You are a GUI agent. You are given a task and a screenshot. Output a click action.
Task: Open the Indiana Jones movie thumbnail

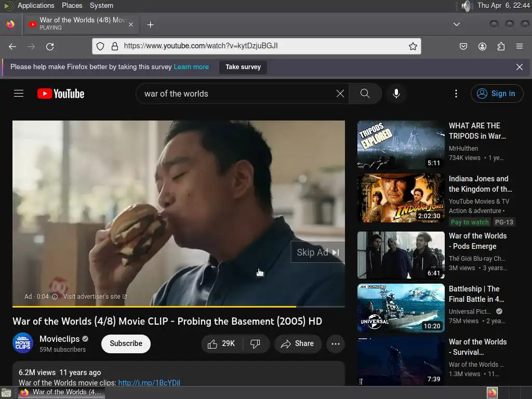tap(401, 198)
